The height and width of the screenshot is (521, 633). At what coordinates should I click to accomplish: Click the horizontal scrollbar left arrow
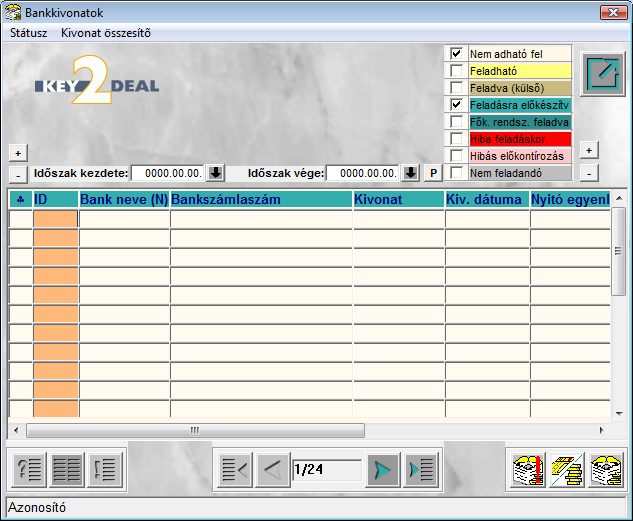[16, 430]
